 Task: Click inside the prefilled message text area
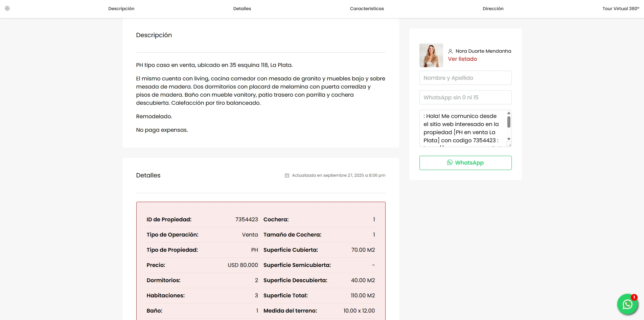(462, 128)
